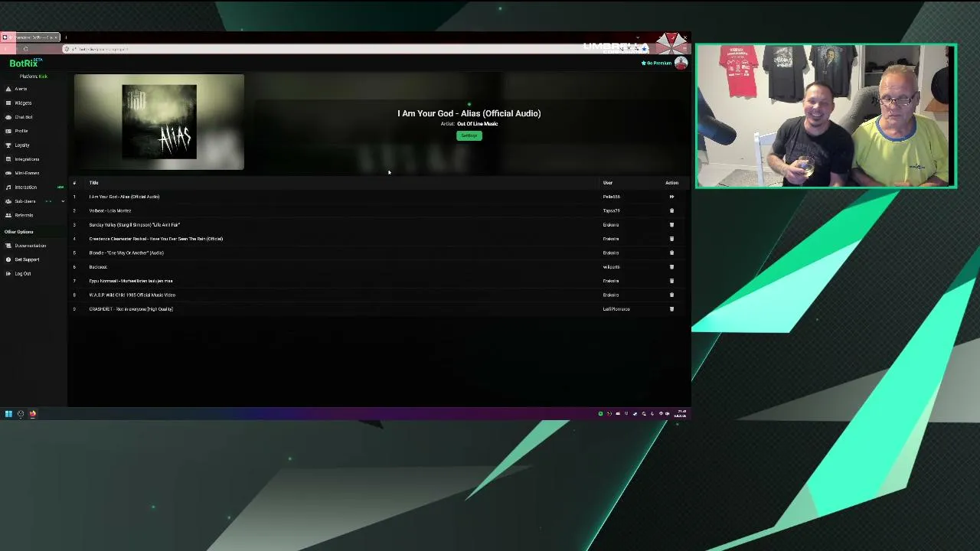Open the Profile sidebar item
Viewport: 980px width, 551px height.
tap(21, 131)
